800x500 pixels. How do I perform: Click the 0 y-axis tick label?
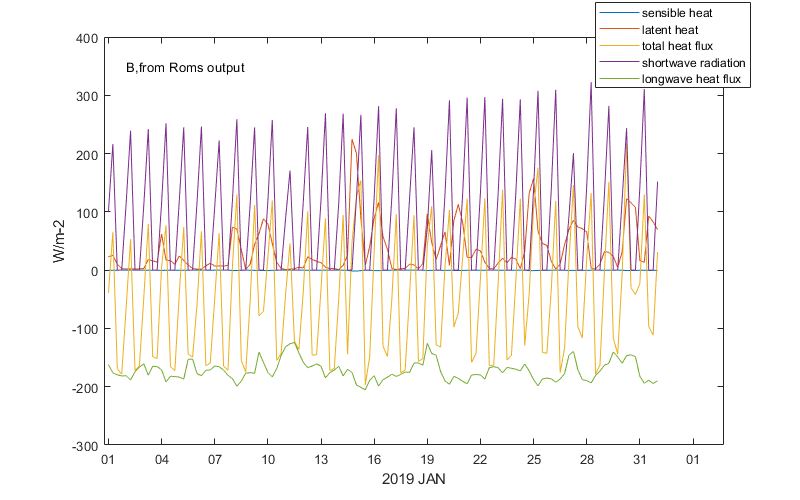[94, 271]
